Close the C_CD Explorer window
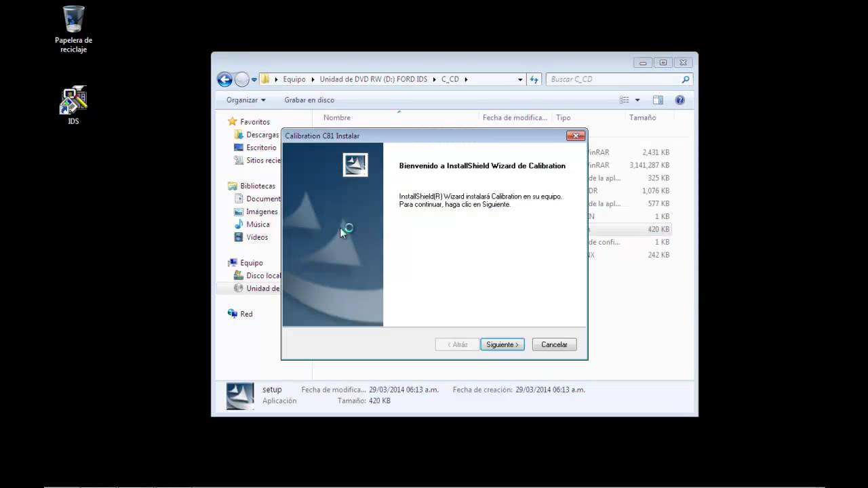Image resolution: width=868 pixels, height=488 pixels. [x=683, y=62]
